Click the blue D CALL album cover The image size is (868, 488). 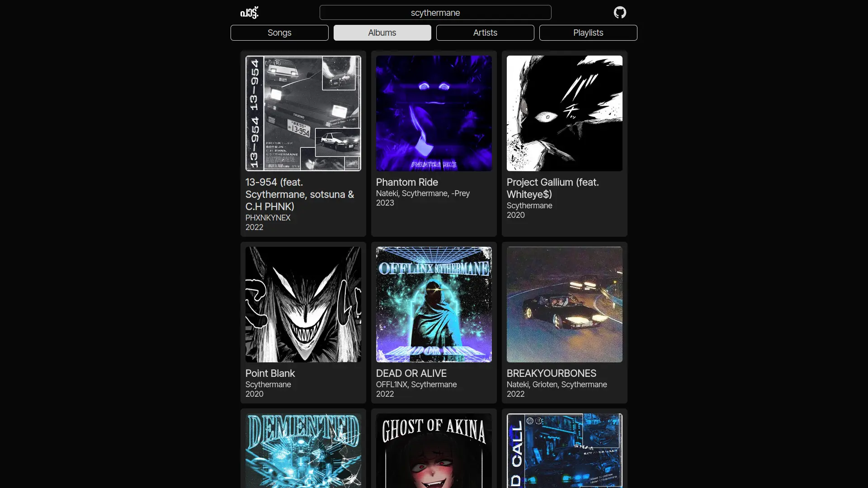pos(564,450)
